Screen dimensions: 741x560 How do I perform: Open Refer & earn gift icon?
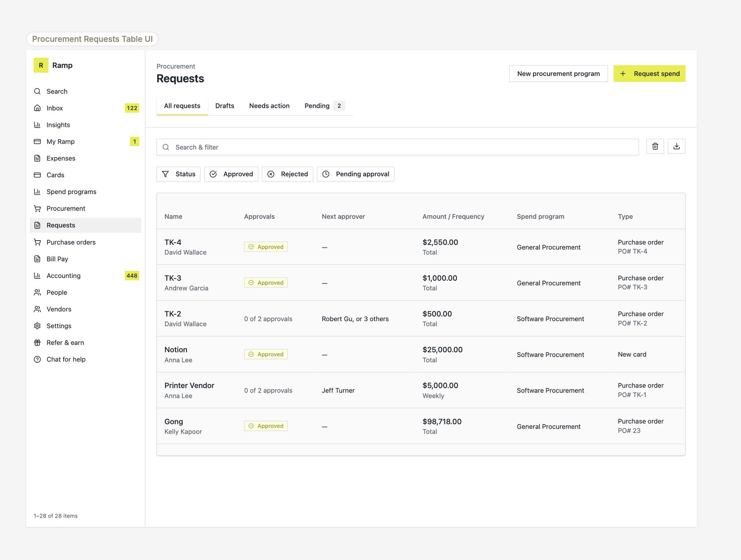37,343
